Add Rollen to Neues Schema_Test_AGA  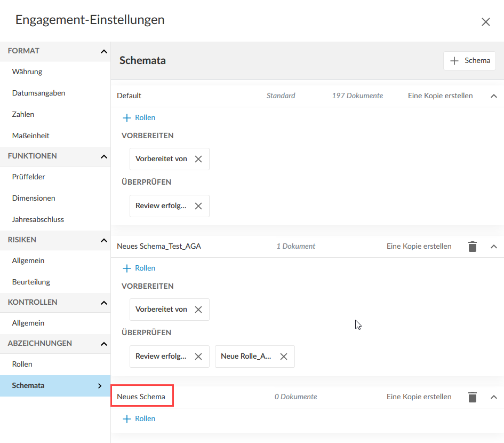(139, 268)
